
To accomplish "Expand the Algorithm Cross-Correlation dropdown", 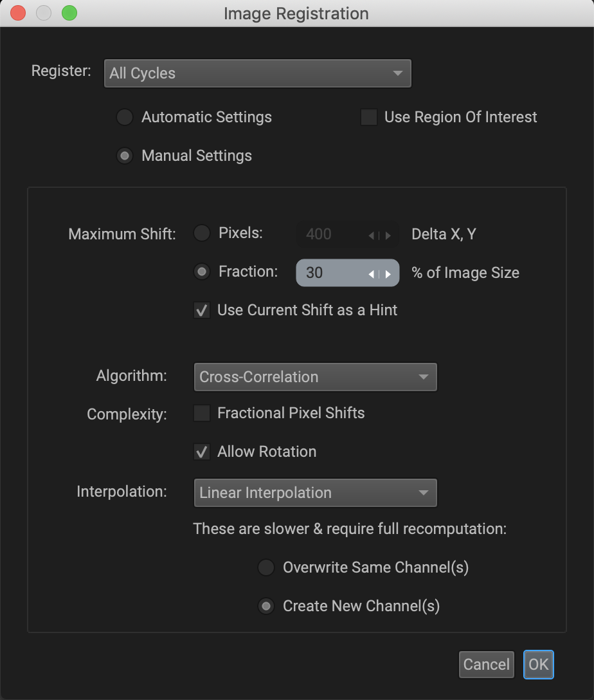I will tap(315, 377).
